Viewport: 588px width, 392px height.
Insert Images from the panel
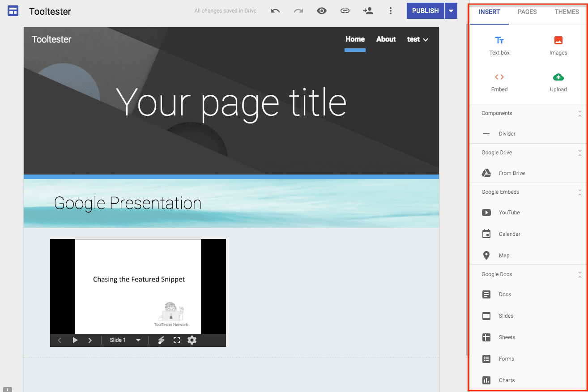[558, 46]
